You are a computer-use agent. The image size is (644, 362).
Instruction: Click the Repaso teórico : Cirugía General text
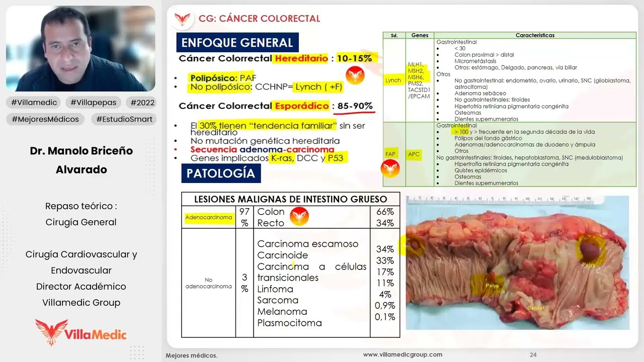(81, 214)
